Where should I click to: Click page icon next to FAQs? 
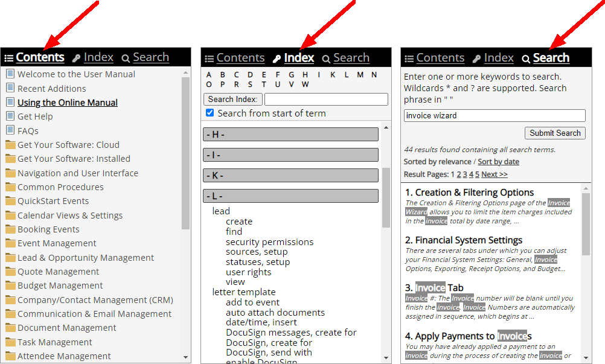coord(10,130)
